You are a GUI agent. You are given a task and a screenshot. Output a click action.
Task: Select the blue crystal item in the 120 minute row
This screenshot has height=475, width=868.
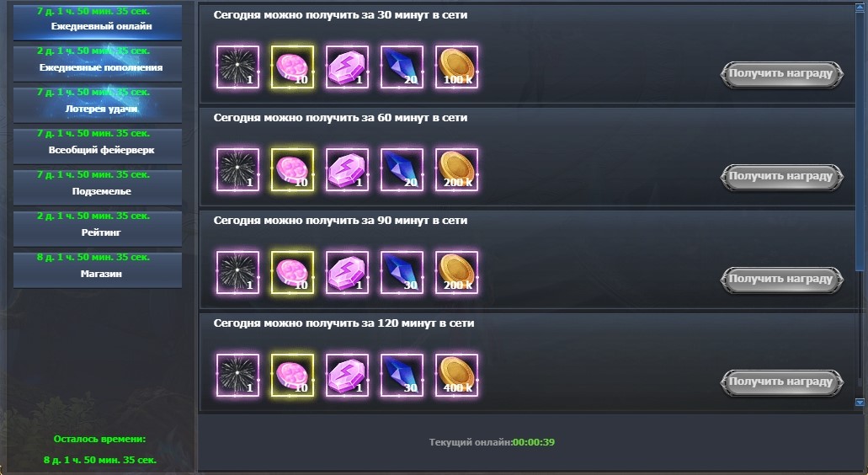coord(402,376)
